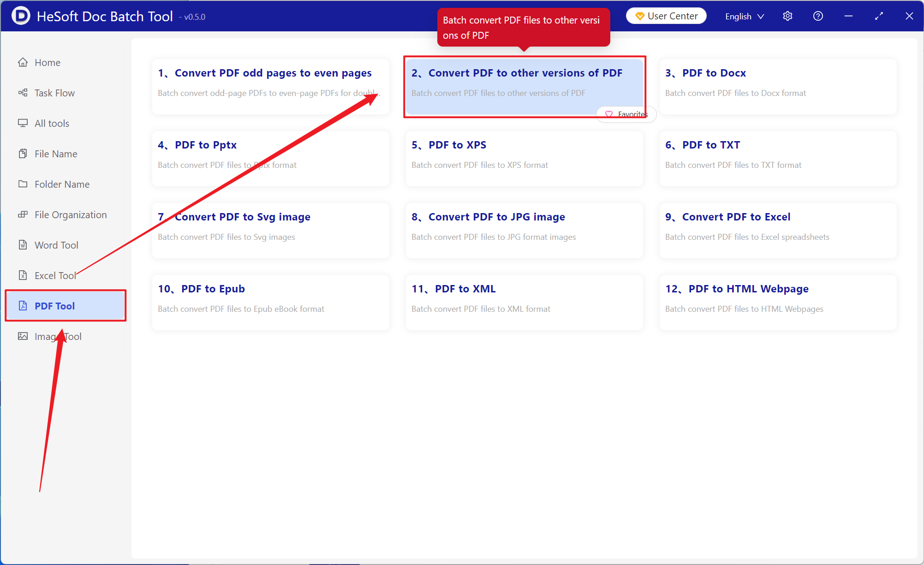The height and width of the screenshot is (565, 924).
Task: Click the HeSoft Doc Batch Tool title
Action: coord(105,16)
